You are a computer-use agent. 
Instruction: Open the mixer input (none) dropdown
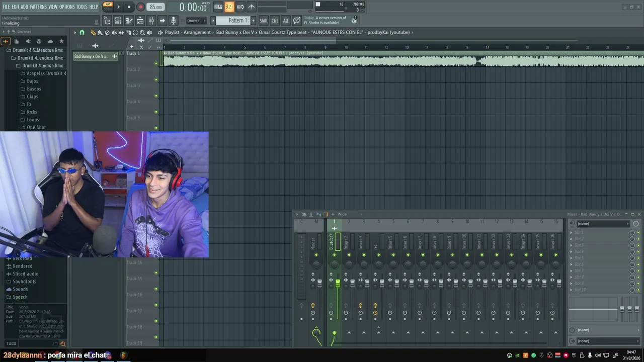coord(602,224)
